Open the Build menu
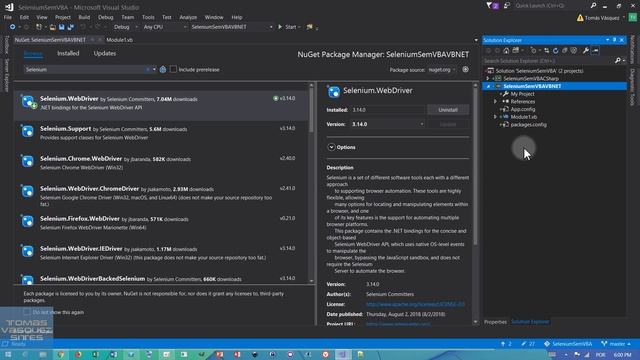The width and height of the screenshot is (640, 360). pos(84,17)
